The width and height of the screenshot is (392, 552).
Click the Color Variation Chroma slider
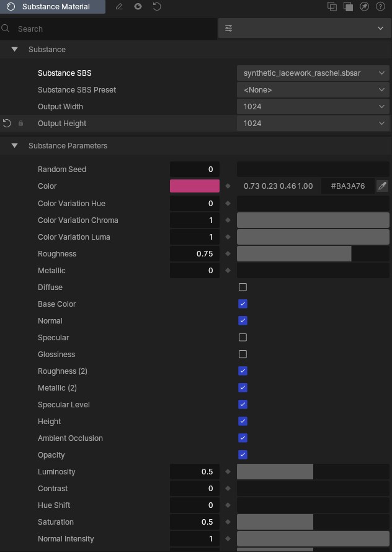(313, 220)
